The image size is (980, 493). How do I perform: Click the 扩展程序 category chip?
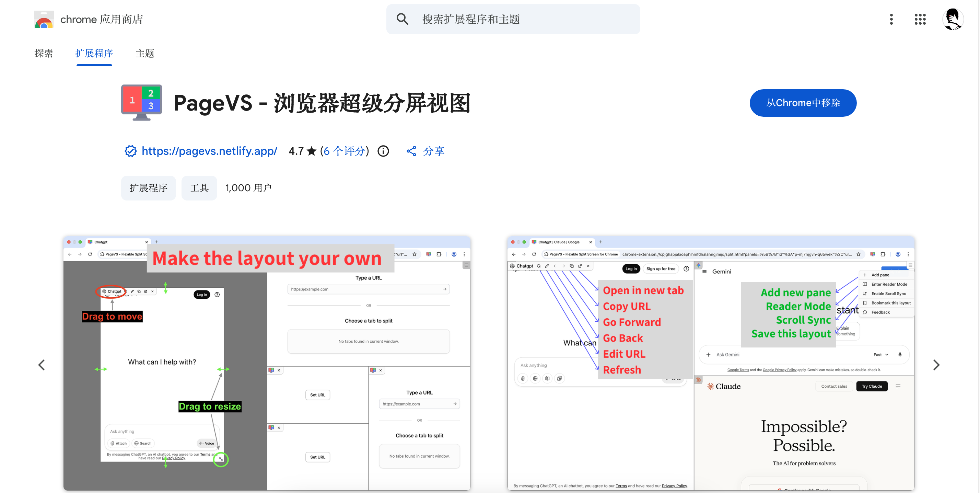coord(148,188)
